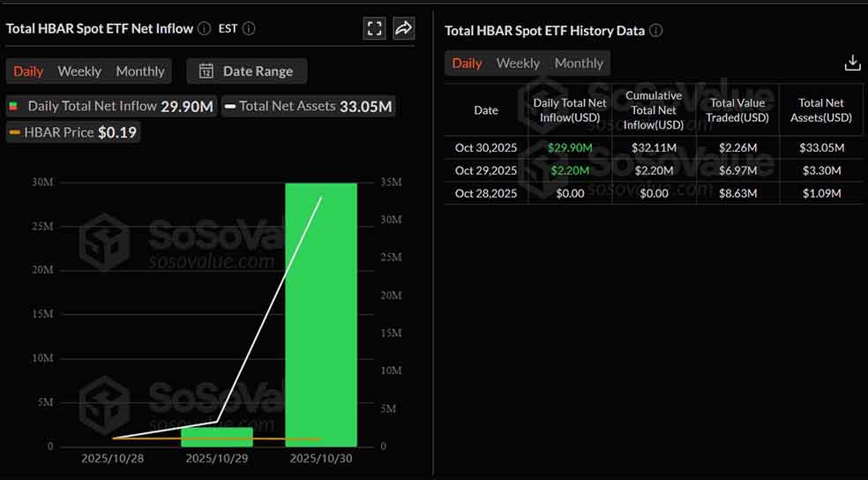Switch chart to the Monthly tab
Screen dimensions: 868x480
[x=140, y=71]
